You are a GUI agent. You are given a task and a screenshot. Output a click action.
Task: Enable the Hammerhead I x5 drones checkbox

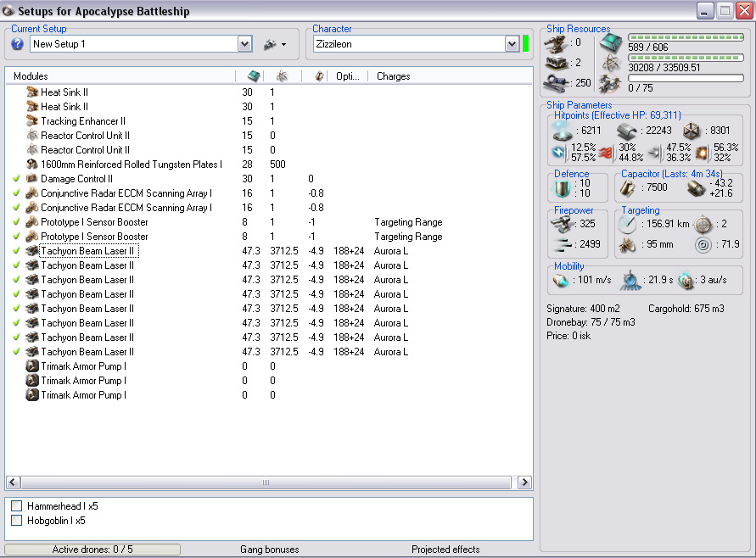point(17,506)
